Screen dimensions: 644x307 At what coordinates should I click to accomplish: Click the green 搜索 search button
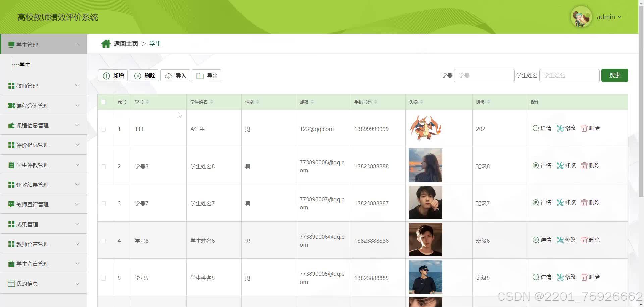[x=614, y=75]
